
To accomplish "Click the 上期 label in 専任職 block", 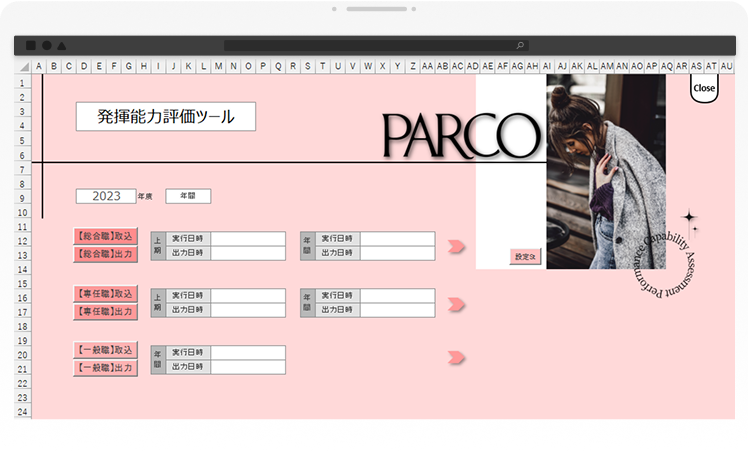I will click(157, 303).
